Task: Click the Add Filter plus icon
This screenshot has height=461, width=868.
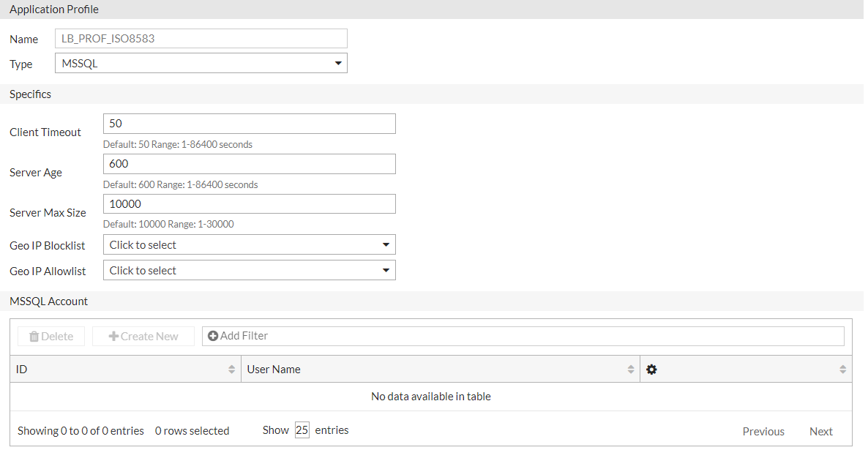Action: (212, 335)
